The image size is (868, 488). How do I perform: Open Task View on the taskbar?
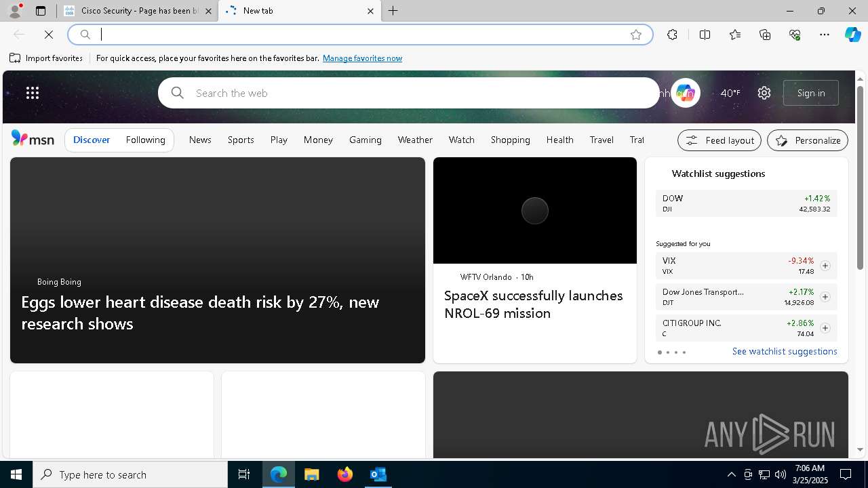[244, 474]
